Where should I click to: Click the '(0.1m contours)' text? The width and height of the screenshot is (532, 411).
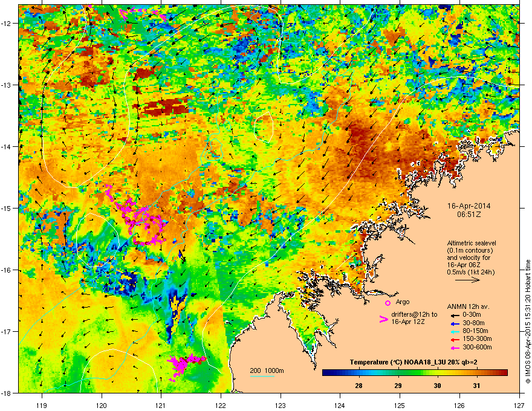(470, 250)
